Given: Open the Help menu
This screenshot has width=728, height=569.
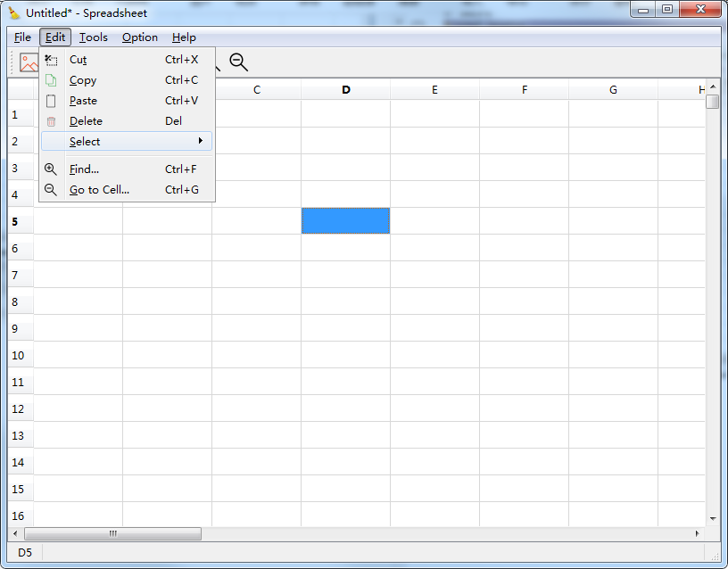Looking at the screenshot, I should (184, 37).
